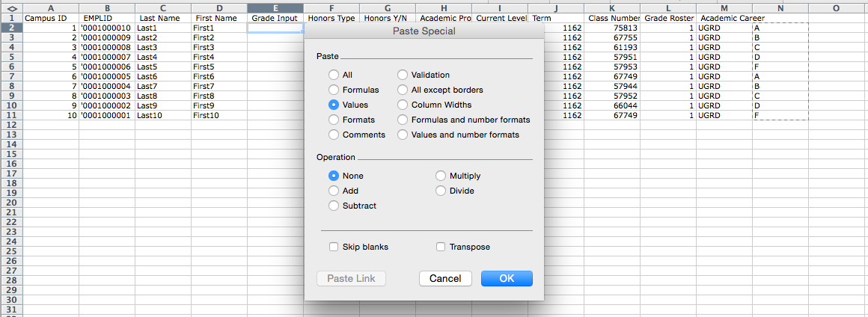
Task: Enable the Skip blanks checkbox
Action: (334, 247)
